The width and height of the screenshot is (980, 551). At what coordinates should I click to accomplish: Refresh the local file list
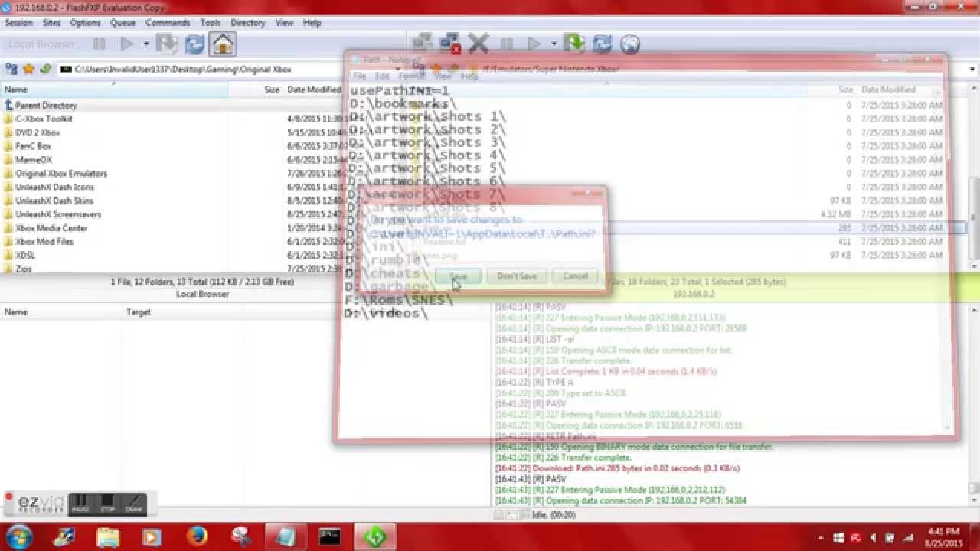[194, 44]
